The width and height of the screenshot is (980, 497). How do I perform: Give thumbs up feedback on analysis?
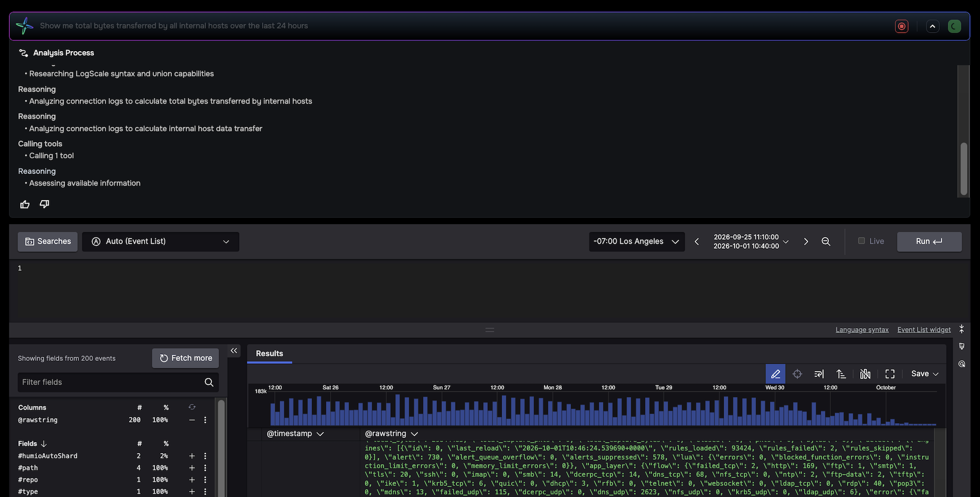[x=25, y=204]
